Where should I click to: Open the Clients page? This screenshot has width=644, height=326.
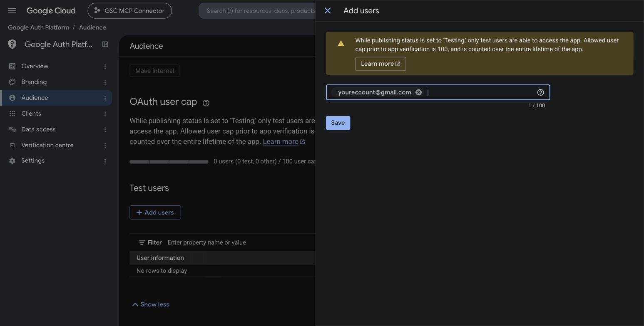[31, 114]
